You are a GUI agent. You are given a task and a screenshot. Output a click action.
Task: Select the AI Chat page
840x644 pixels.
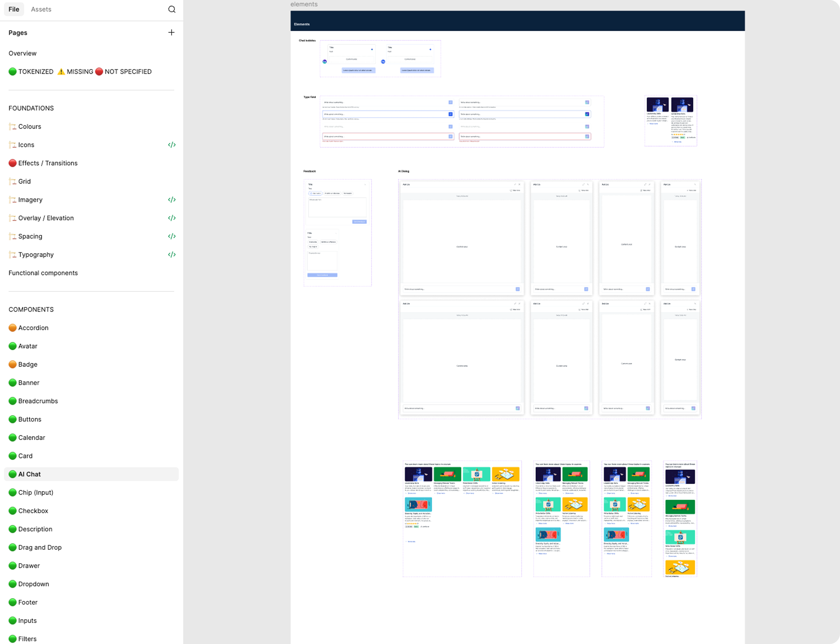coord(91,474)
